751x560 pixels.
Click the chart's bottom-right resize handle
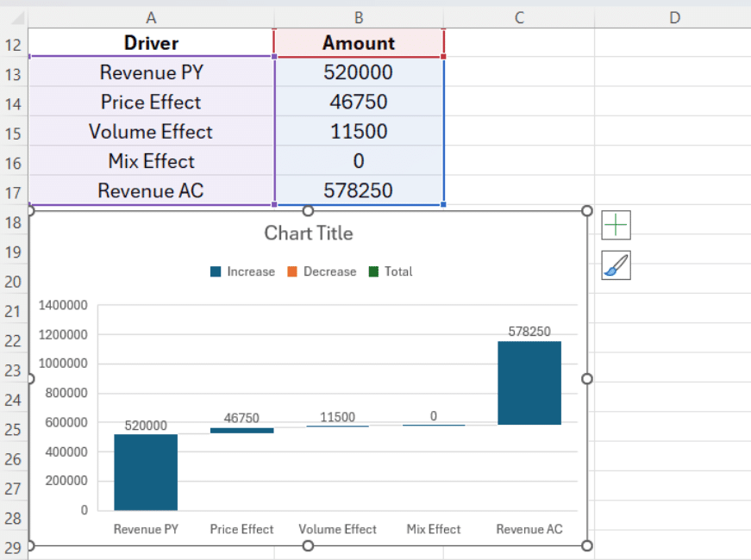click(x=586, y=545)
